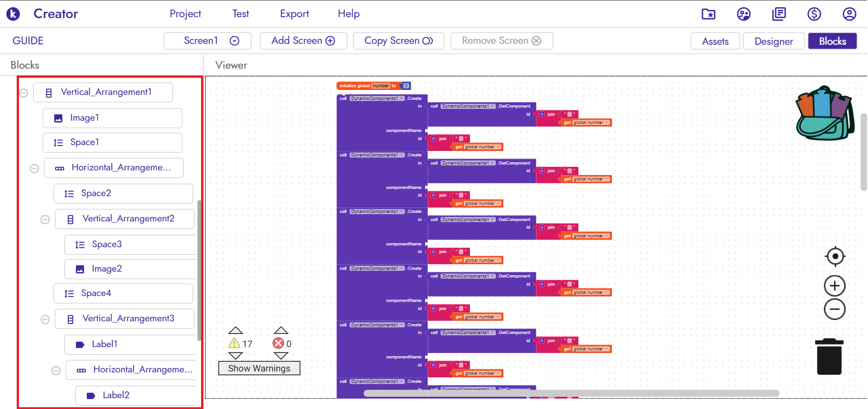Click the trash can icon
The width and height of the screenshot is (868, 409).
coord(829,357)
